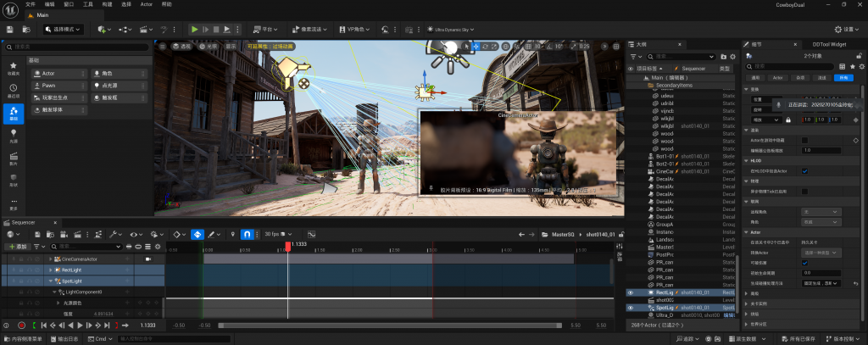Click the lock scale ratio padlock icon
868x345 pixels.
(x=787, y=120)
